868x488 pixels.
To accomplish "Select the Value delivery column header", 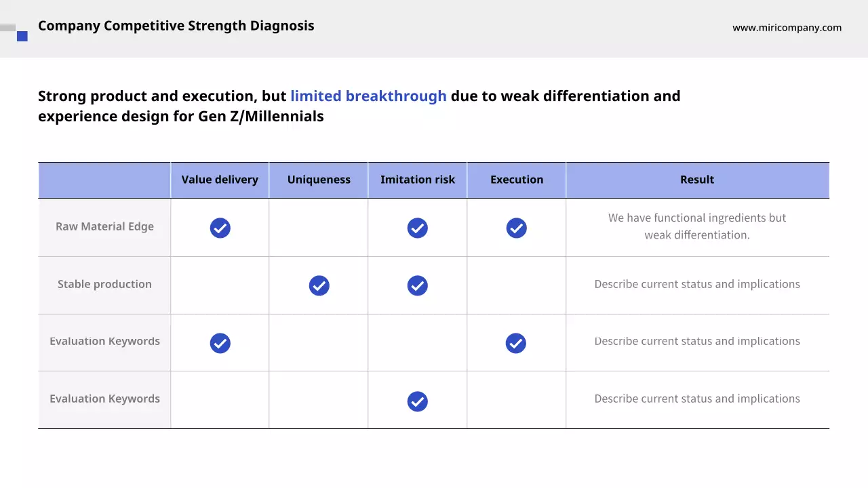I will pos(220,180).
